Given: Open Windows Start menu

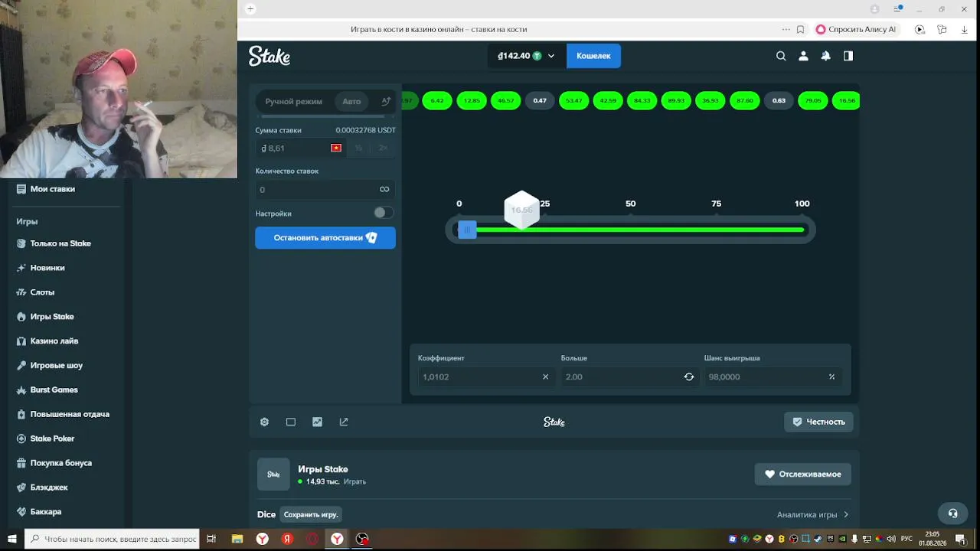Looking at the screenshot, I should point(12,539).
